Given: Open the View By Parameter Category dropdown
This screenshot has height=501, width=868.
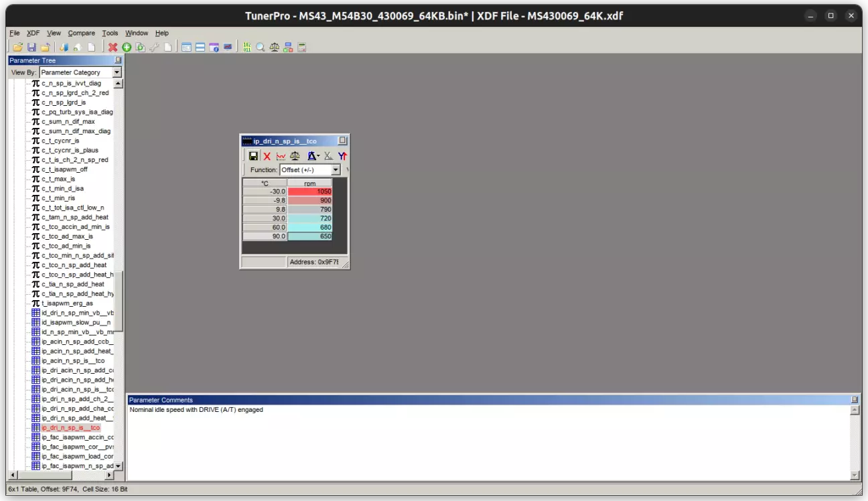Looking at the screenshot, I should pos(117,72).
